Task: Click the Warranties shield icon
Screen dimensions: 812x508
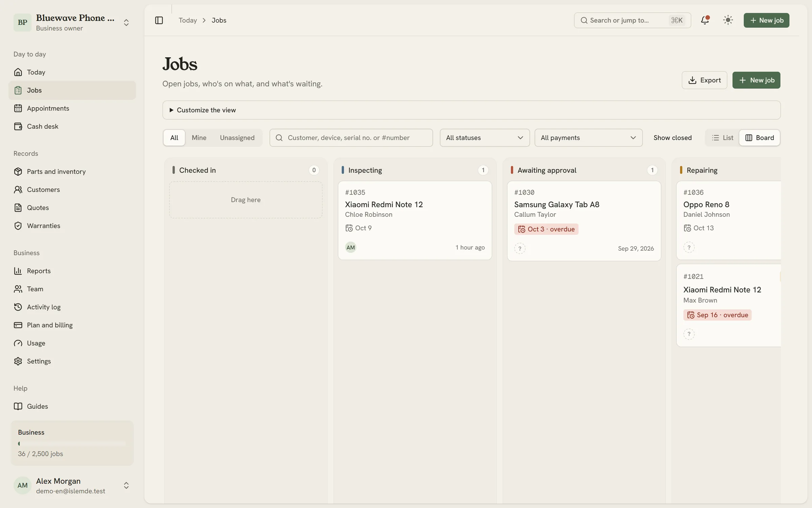Action: tap(18, 226)
